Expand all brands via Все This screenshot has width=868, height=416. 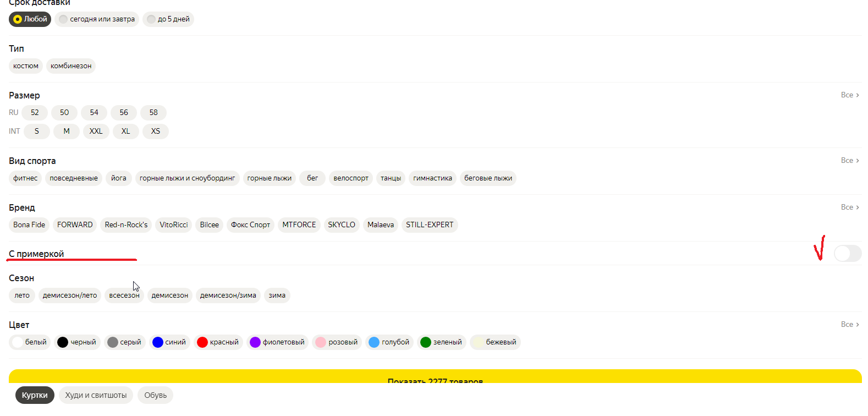(x=850, y=207)
